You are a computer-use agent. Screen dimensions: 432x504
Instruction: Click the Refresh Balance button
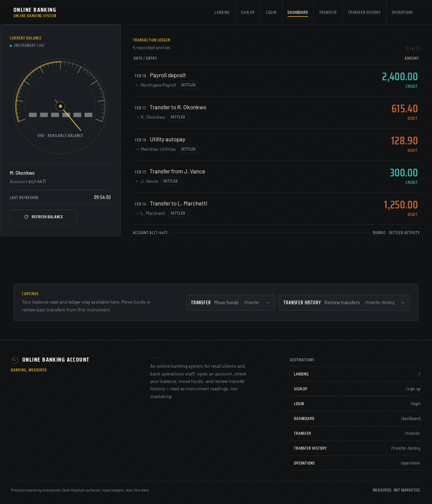click(x=44, y=217)
